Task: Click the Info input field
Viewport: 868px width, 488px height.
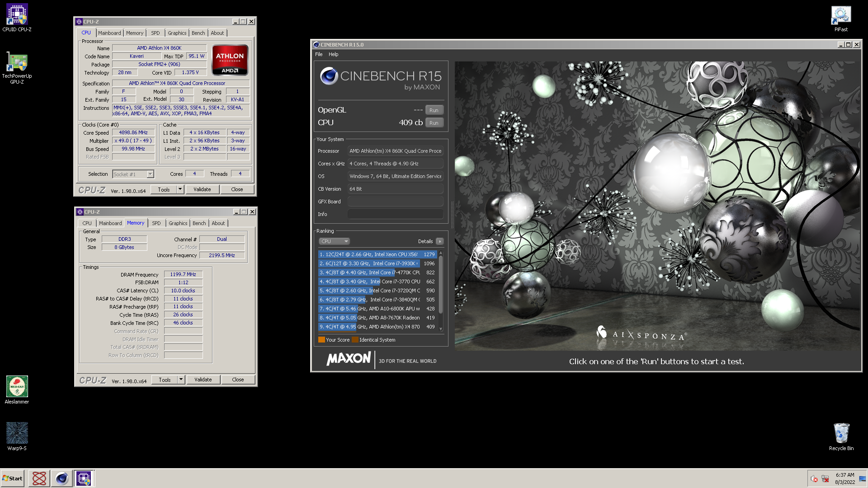Action: (x=395, y=214)
